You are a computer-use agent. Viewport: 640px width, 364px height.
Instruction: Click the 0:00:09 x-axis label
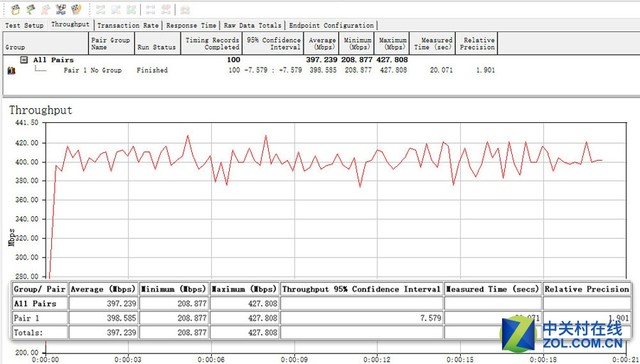(295, 360)
